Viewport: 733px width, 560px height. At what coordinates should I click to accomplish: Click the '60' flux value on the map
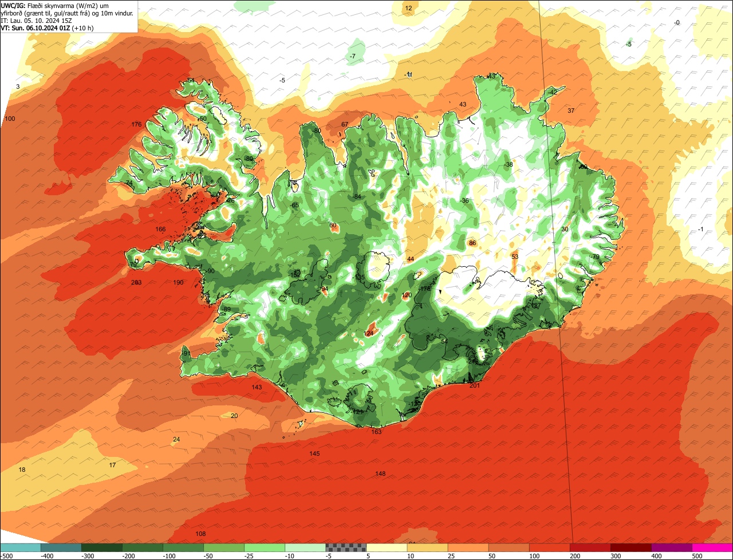[x=333, y=225]
